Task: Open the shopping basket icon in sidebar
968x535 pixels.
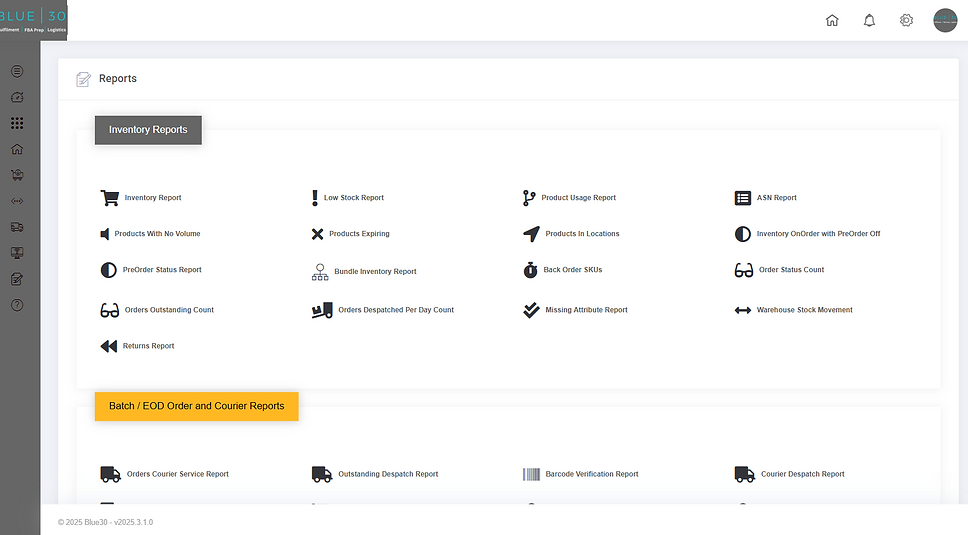Action: (17, 175)
